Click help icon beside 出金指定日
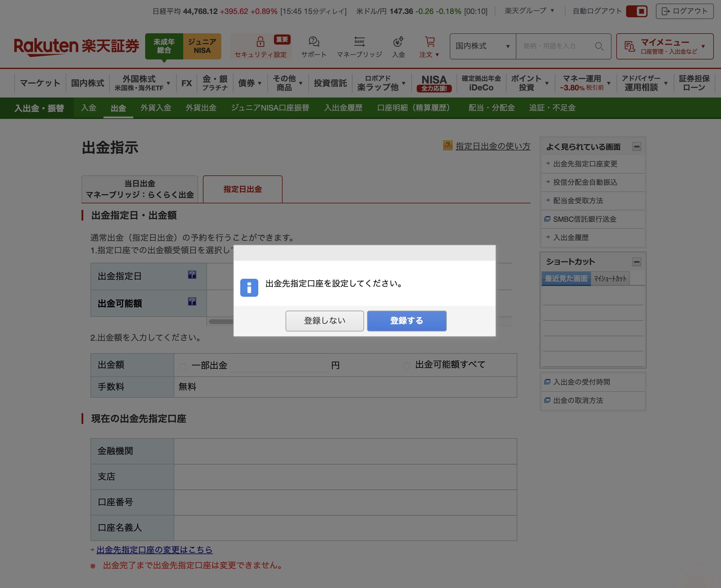This screenshot has height=588, width=721. point(192,275)
